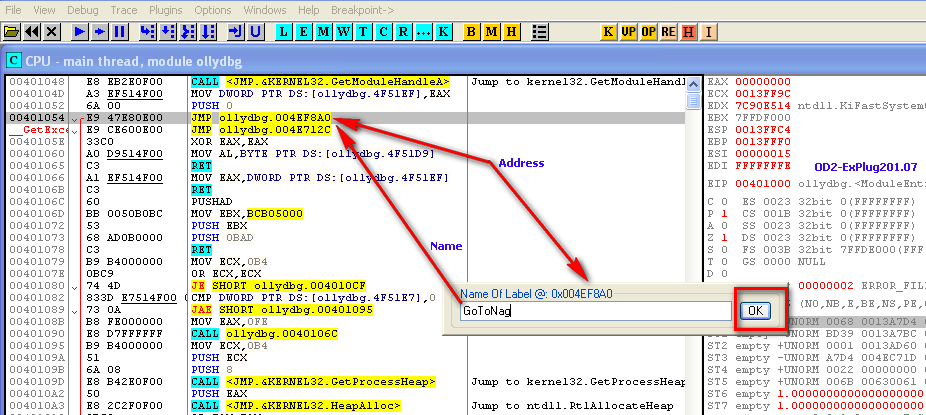
Task: Click Execute till return icon
Action: click(235, 32)
